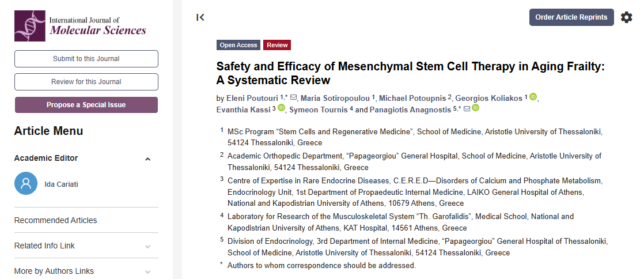The height and width of the screenshot is (279, 644).
Task: Open the settings gear icon
Action: [626, 17]
